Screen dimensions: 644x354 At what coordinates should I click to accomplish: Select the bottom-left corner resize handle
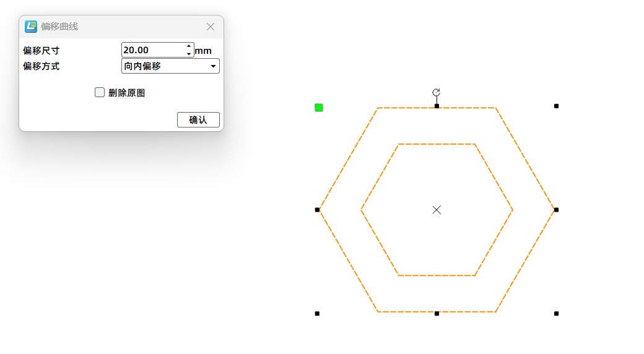[x=317, y=314]
